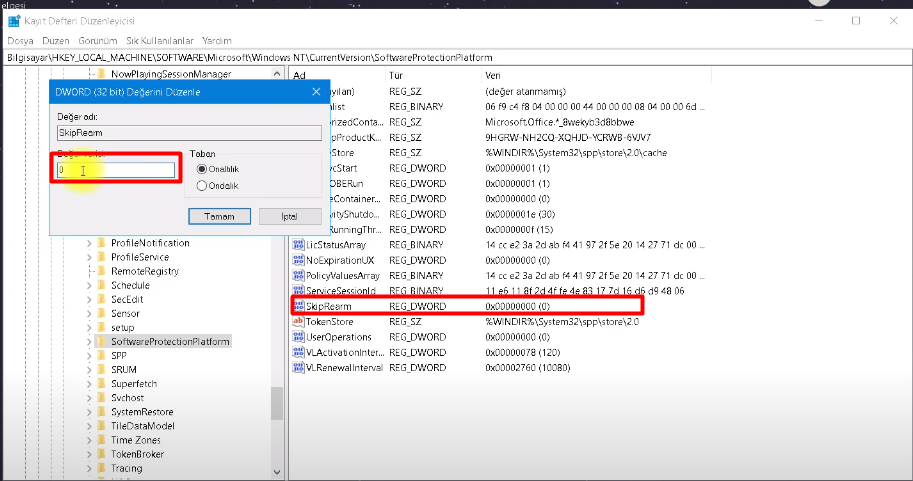Click the NoExpirationUX DWORD value icon
The width and height of the screenshot is (913, 481).
point(298,260)
